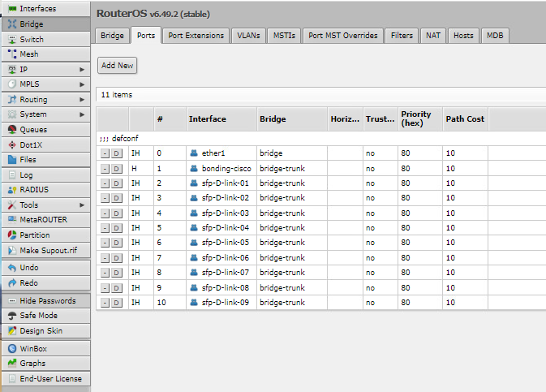
Task: Open RADIUS via its icon
Action: coord(12,190)
